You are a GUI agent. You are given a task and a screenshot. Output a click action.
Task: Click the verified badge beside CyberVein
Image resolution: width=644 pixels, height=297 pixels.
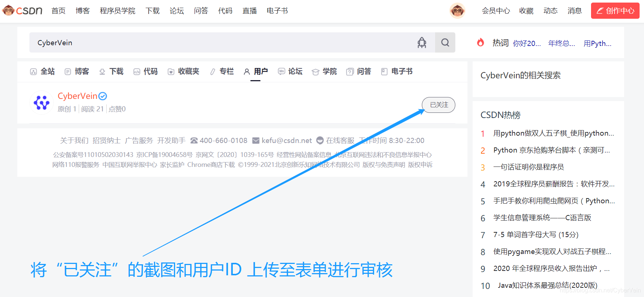pyautogui.click(x=103, y=96)
